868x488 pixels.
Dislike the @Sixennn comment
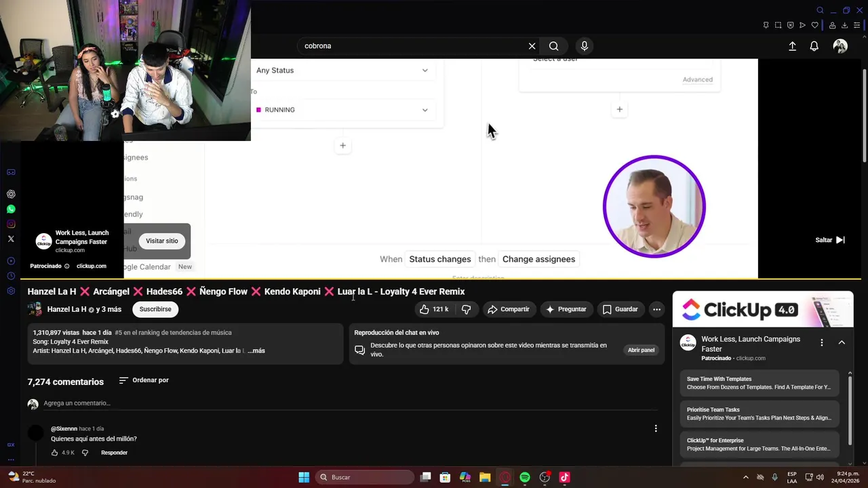click(85, 453)
